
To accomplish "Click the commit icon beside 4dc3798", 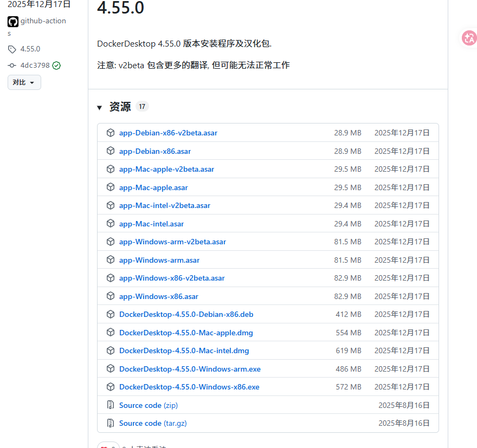I will click(x=12, y=66).
